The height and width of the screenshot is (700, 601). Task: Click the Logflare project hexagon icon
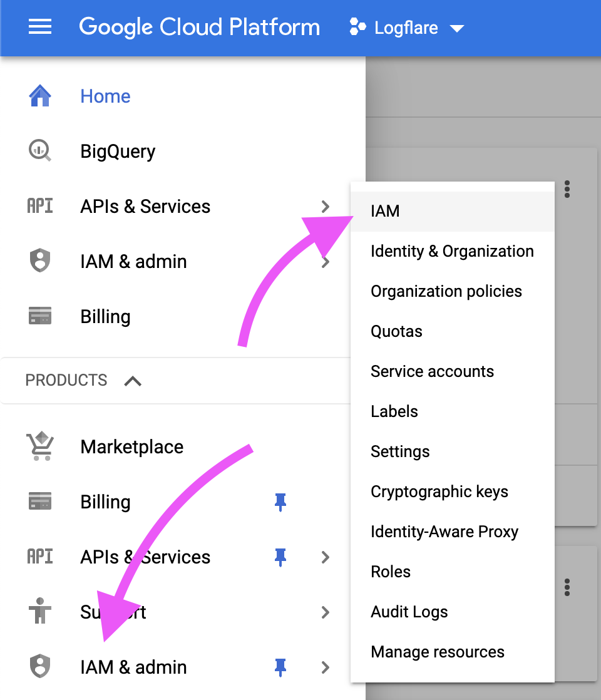pos(357,27)
